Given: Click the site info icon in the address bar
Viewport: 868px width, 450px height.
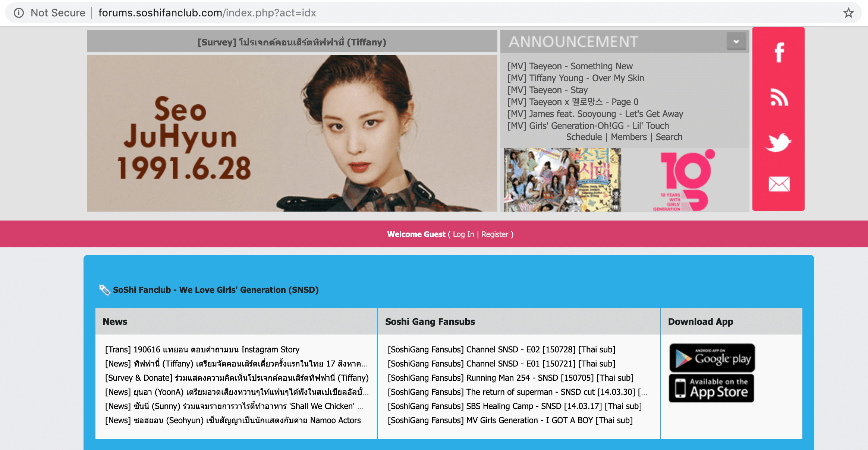Looking at the screenshot, I should 19,13.
